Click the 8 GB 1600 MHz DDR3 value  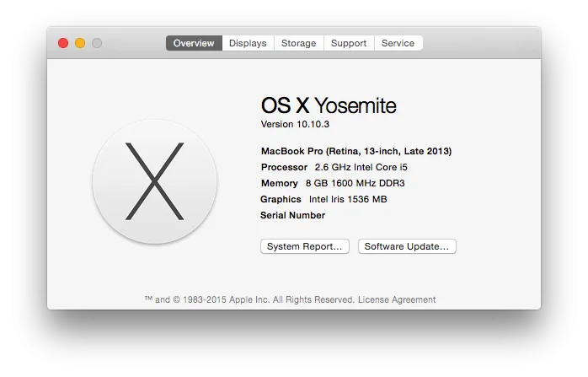point(355,183)
